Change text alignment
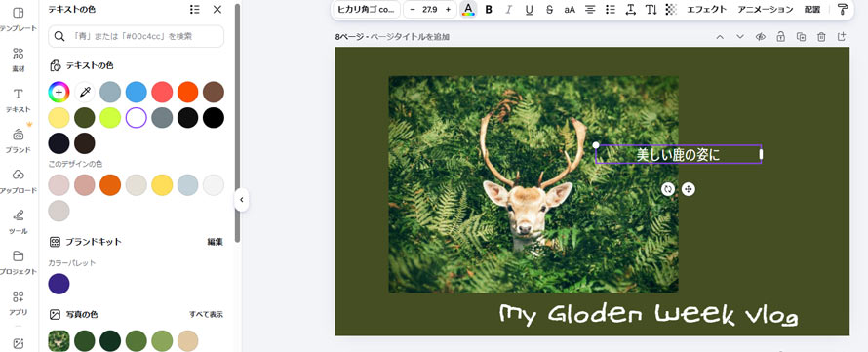 (x=590, y=10)
